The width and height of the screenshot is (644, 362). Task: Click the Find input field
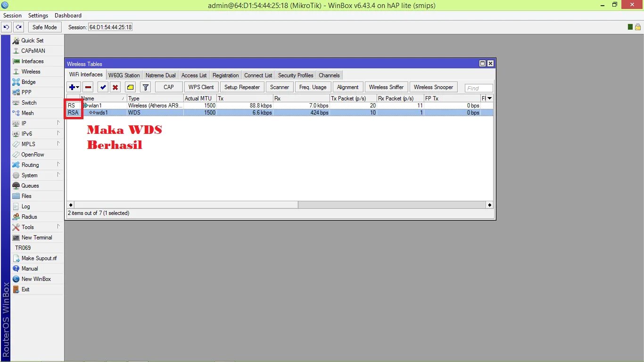[479, 88]
